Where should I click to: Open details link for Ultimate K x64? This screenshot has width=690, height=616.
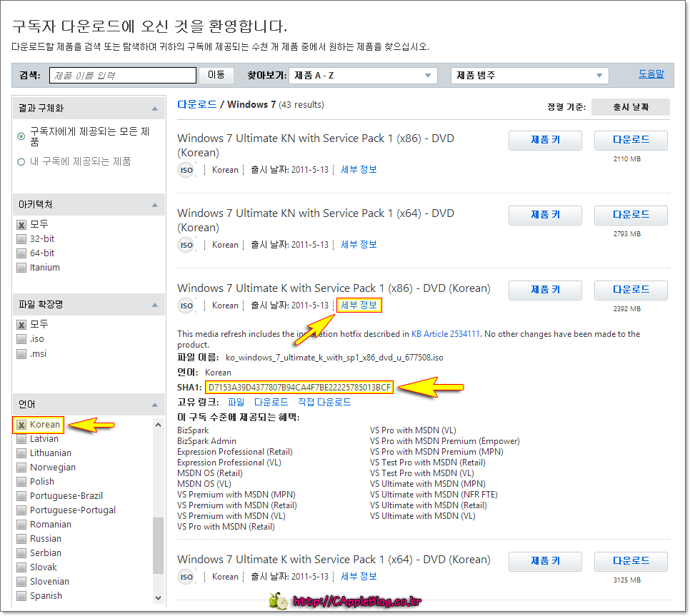click(x=359, y=577)
